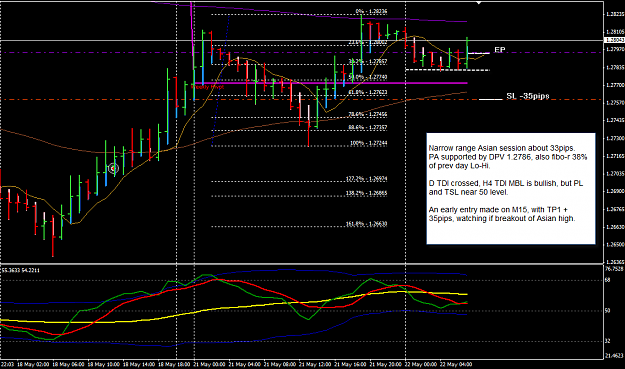Click 1.26365 on the price axis
Screen dimensions: 625x369
pos(615,262)
